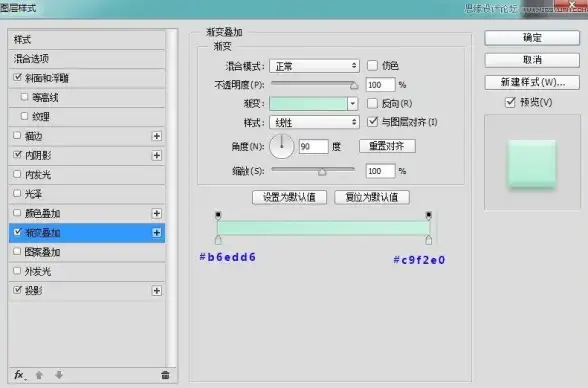
Task: Click 重置对齐 reset alignment button
Action: point(387,146)
